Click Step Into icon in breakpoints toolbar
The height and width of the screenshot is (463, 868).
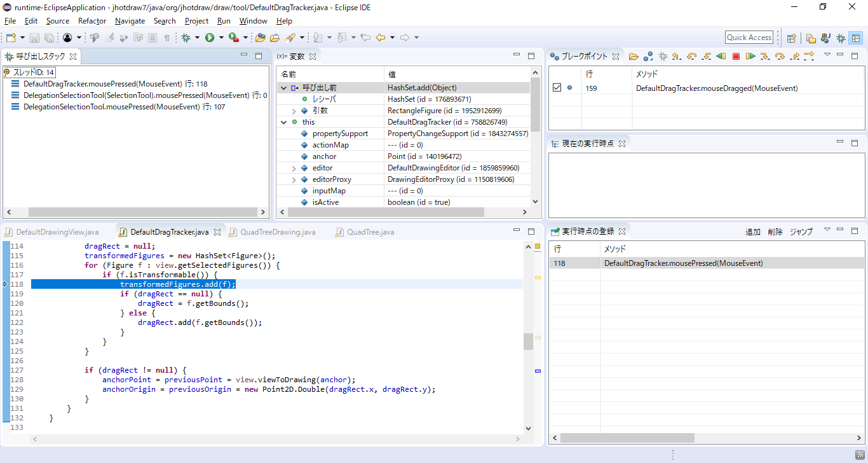pyautogui.click(x=765, y=56)
